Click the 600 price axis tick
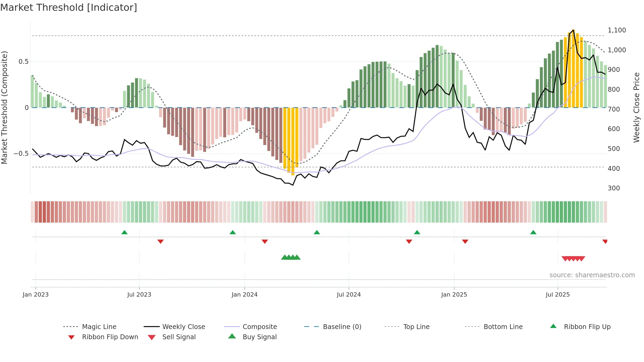 coord(614,129)
